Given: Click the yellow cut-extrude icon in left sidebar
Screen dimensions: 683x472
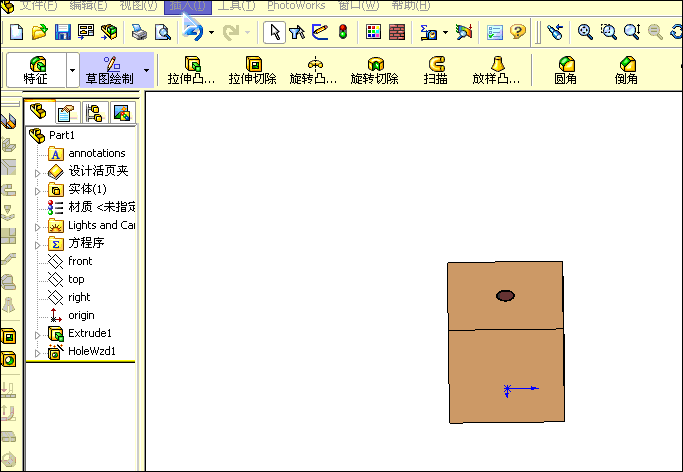Looking at the screenshot, I should 8,337.
